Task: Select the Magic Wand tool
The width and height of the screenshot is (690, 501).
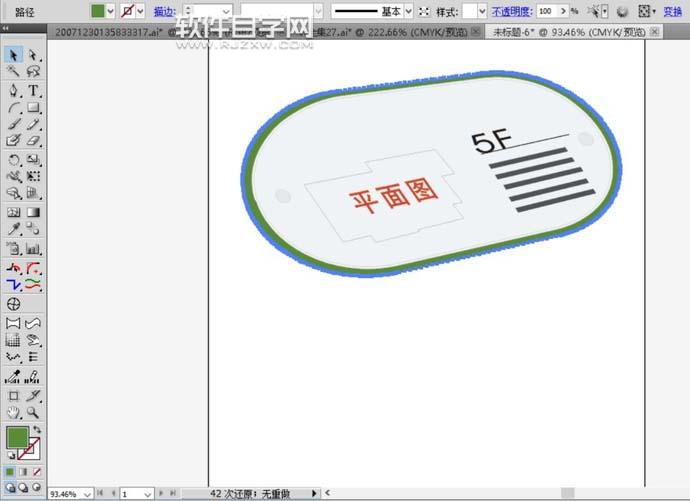Action: [13, 71]
